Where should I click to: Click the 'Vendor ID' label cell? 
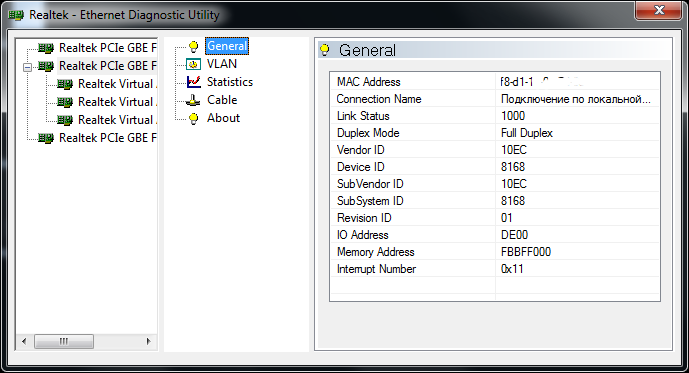coord(413,150)
